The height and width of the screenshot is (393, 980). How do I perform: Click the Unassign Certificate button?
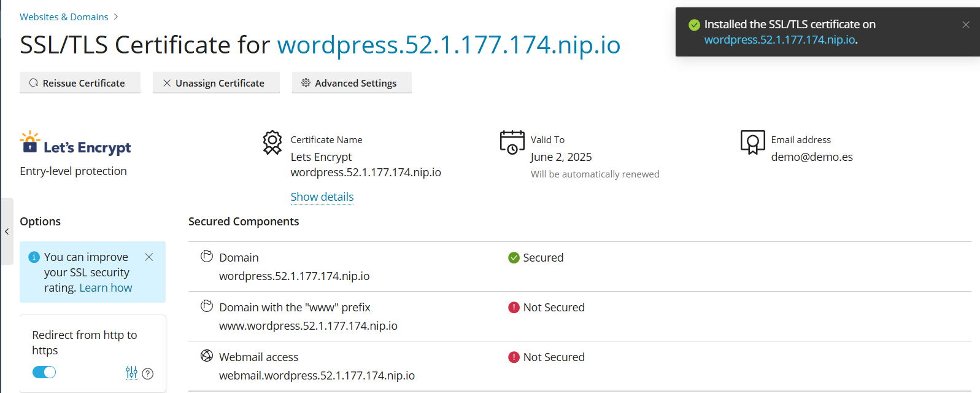[216, 83]
